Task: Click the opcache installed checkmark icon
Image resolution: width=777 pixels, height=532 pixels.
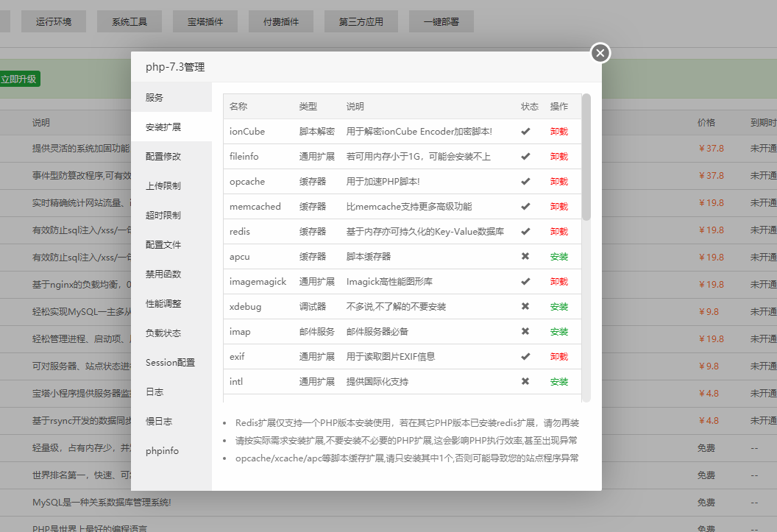Action: (525, 181)
